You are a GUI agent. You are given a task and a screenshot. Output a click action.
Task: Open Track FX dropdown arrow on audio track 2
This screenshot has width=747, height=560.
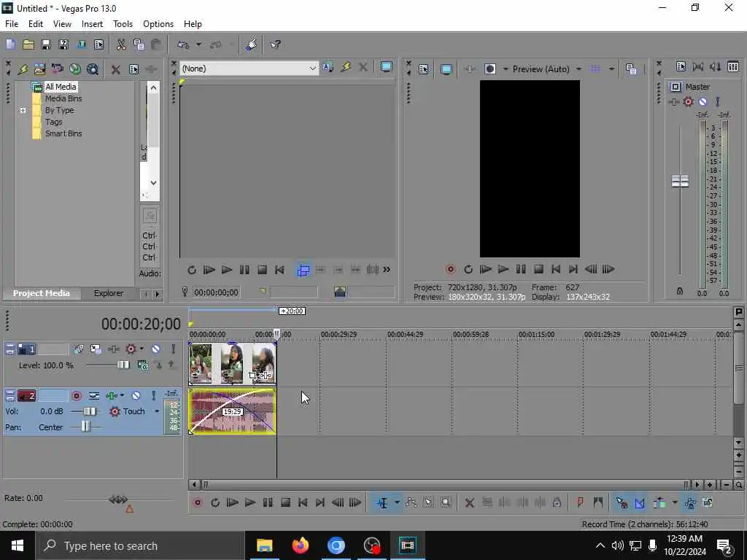122,396
